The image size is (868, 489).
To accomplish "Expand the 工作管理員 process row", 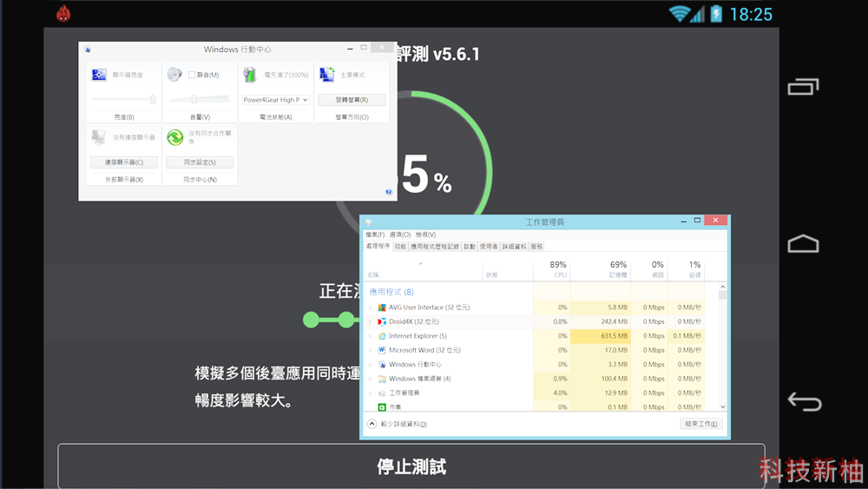I will [x=371, y=393].
